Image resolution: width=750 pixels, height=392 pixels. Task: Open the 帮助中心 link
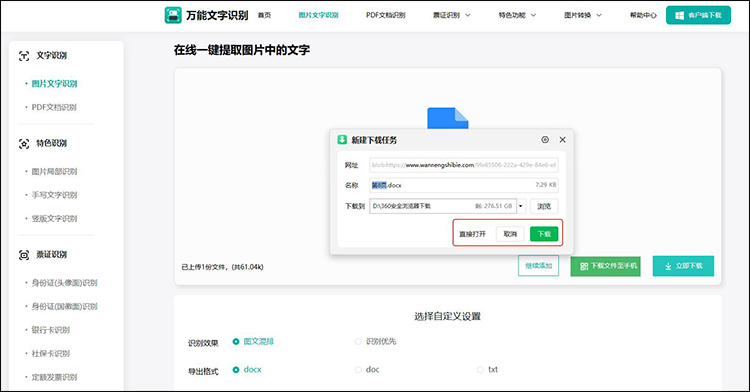(643, 15)
